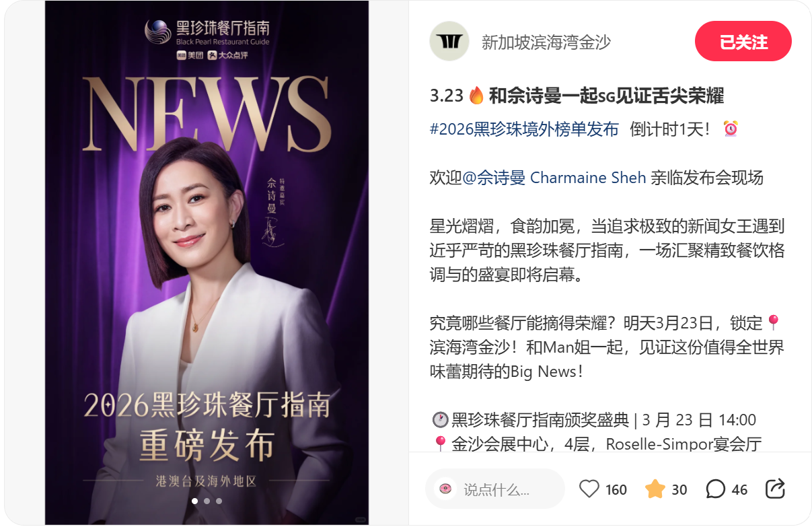Select the first image carousel dot
The width and height of the screenshot is (812, 527).
195,501
